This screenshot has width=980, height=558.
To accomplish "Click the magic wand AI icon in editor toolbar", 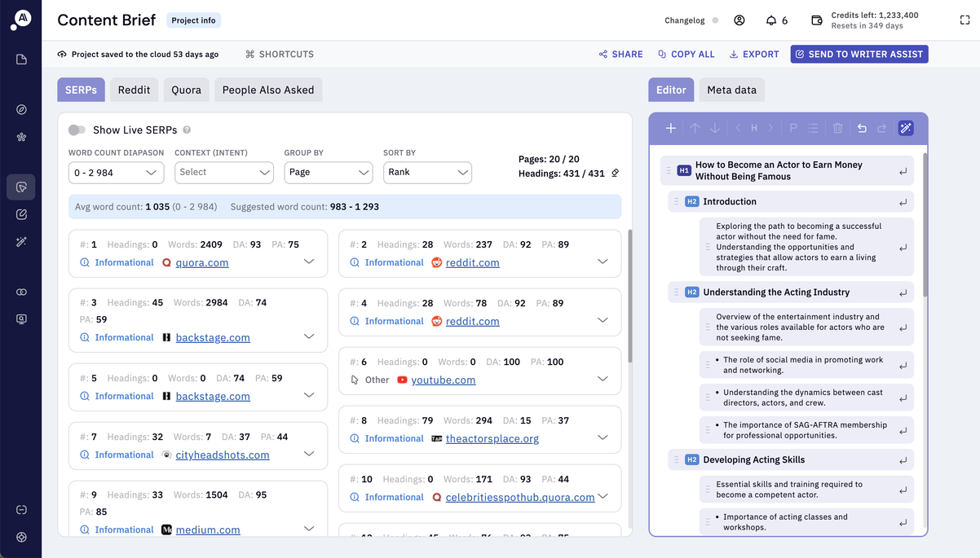I will point(905,128).
